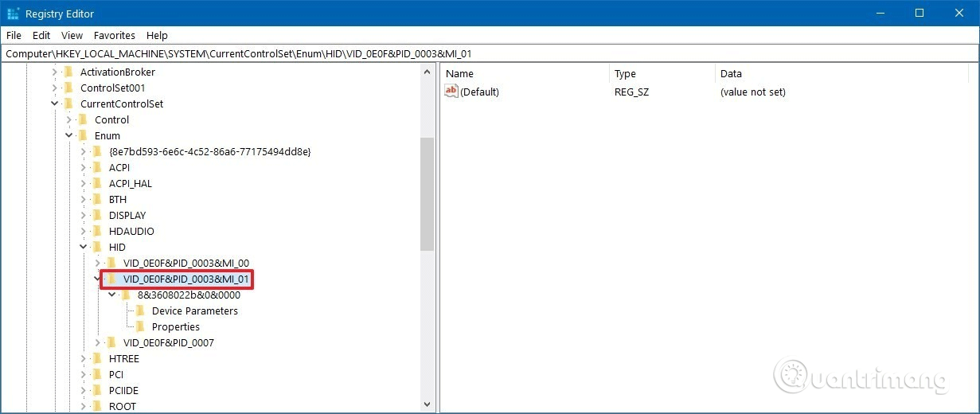Viewport: 980px width, 414px height.
Task: Collapse the CurrentControlSet key
Action: (x=55, y=103)
